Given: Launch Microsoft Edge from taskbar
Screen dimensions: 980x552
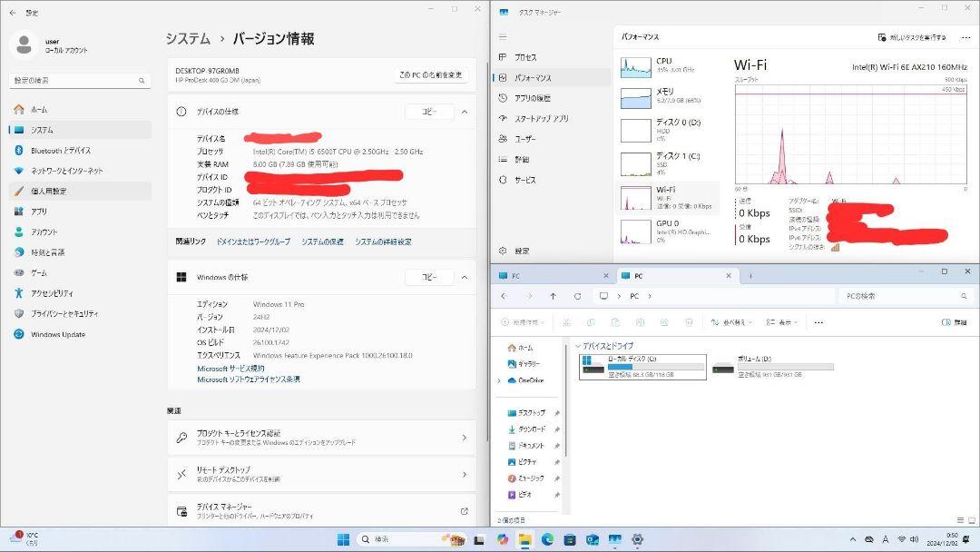Looking at the screenshot, I should click(547, 539).
